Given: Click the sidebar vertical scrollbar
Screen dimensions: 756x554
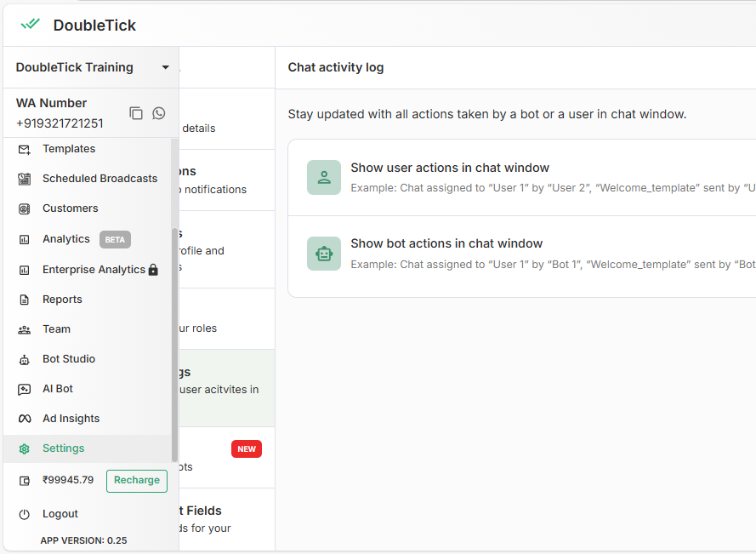Looking at the screenshot, I should tap(174, 340).
